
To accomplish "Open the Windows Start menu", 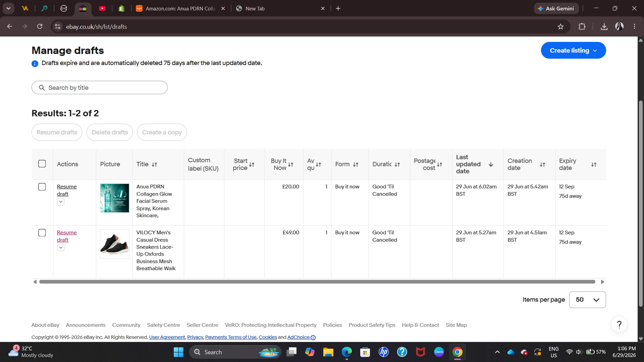I will click(x=178, y=352).
